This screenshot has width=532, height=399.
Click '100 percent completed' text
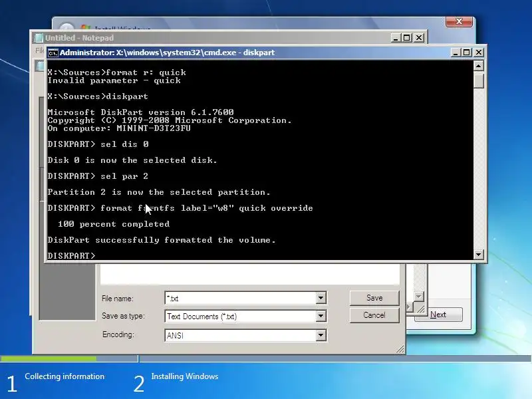(114, 224)
